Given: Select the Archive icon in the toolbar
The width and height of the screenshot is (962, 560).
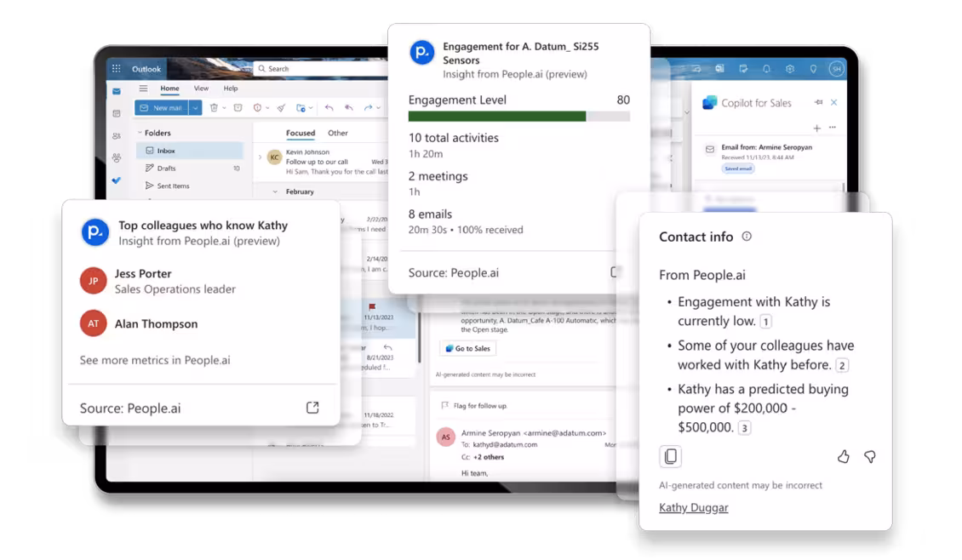Looking at the screenshot, I should (x=238, y=108).
